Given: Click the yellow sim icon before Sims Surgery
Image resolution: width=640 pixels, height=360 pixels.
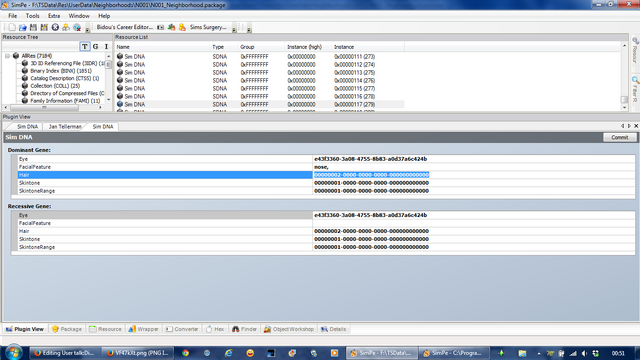Looking at the screenshot, I should click(x=182, y=27).
